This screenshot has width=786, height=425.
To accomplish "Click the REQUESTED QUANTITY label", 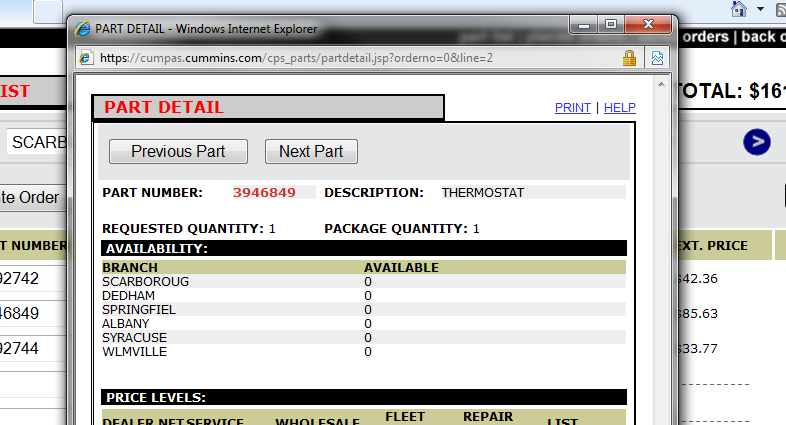I will coord(183,229).
